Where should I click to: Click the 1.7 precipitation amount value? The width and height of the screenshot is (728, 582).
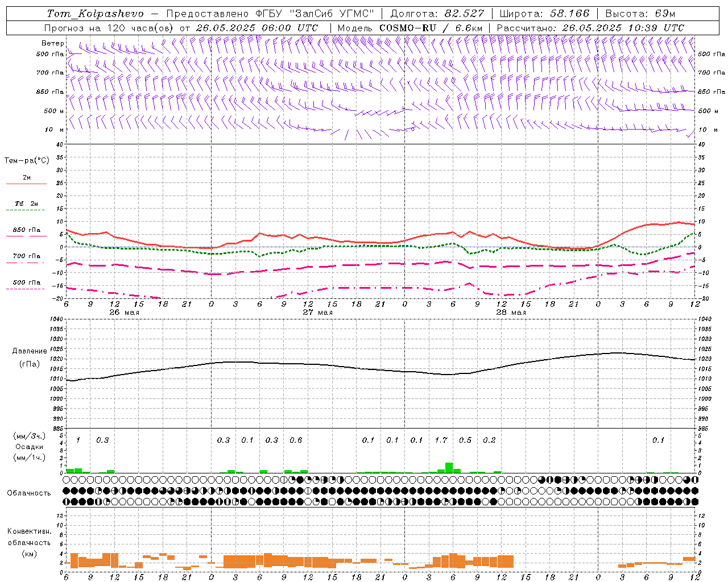tap(441, 440)
